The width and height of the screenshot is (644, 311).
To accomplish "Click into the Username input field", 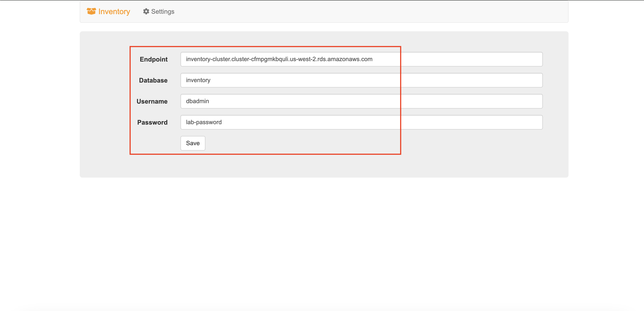I will click(361, 101).
